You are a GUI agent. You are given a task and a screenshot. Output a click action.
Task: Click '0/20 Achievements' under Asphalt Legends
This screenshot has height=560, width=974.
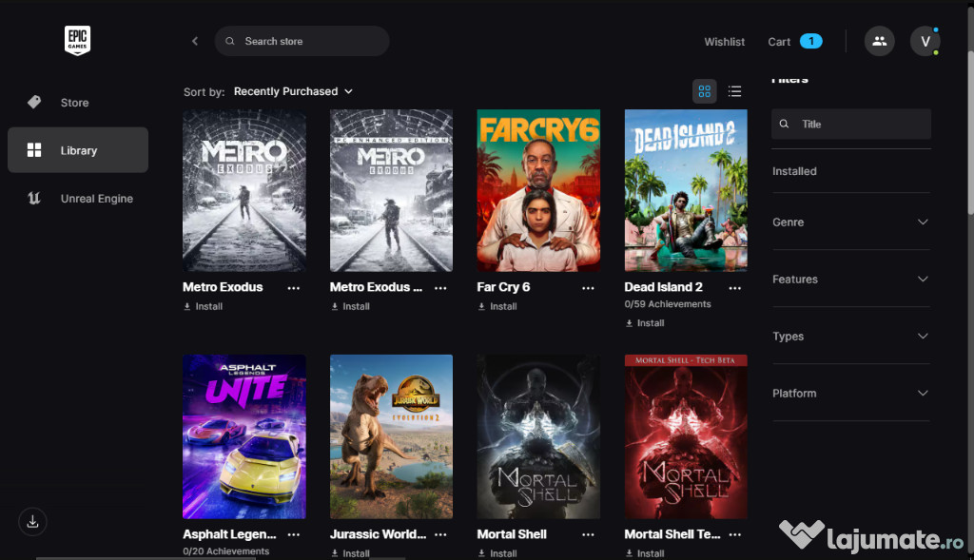pyautogui.click(x=226, y=551)
